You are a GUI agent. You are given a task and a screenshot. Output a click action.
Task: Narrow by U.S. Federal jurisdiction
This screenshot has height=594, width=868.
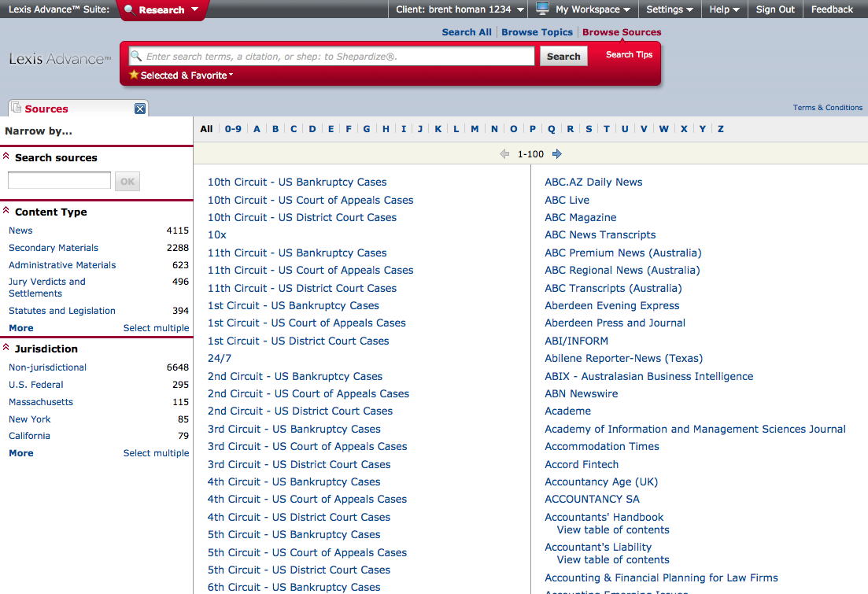coord(36,384)
